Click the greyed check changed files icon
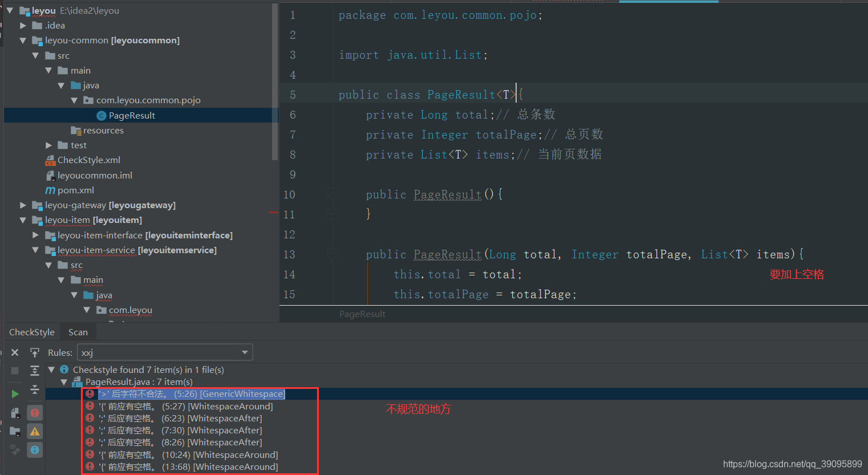 tap(15, 450)
